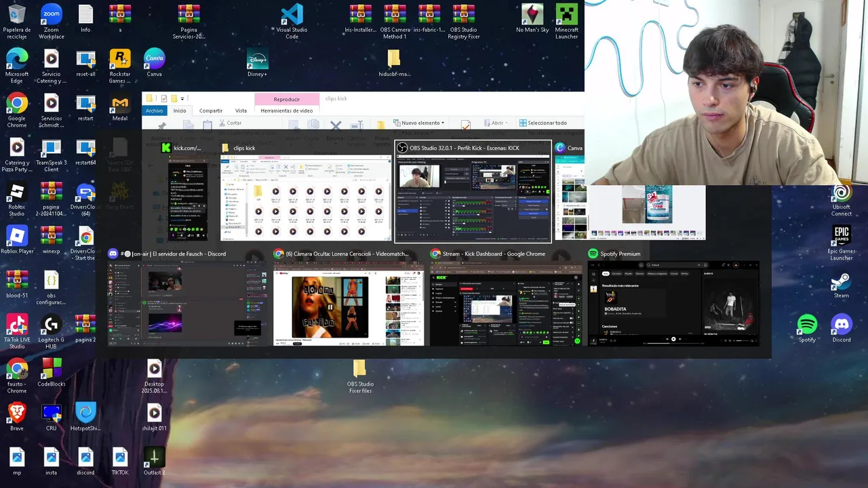This screenshot has height=488, width=868.
Task: Select the TIKTOK file on desktop
Action: tap(120, 461)
